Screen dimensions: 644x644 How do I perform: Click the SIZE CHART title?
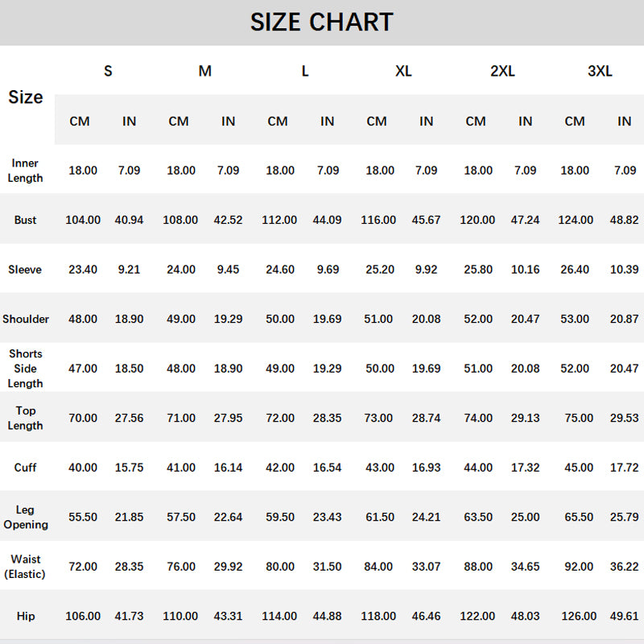[321, 22]
